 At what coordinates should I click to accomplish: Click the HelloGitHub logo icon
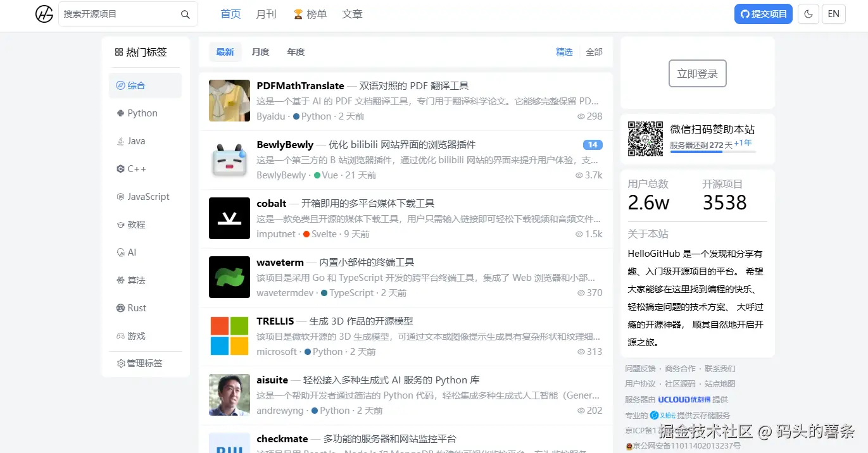(44, 14)
